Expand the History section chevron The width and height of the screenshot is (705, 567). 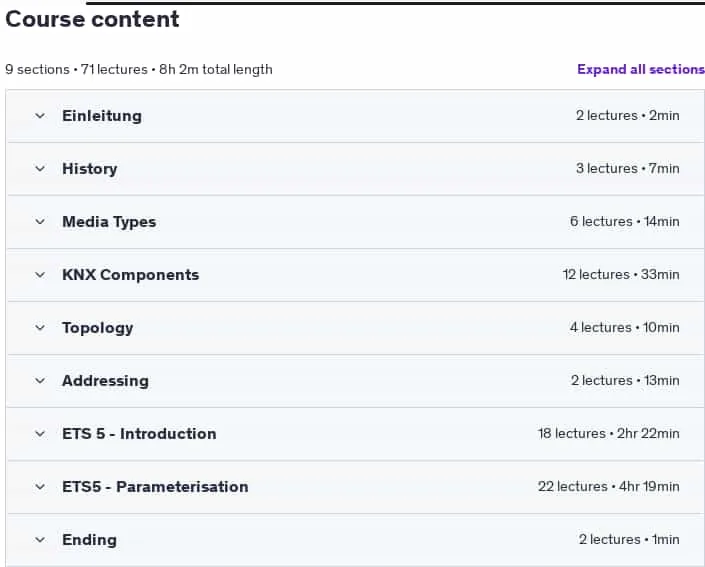click(x=40, y=169)
